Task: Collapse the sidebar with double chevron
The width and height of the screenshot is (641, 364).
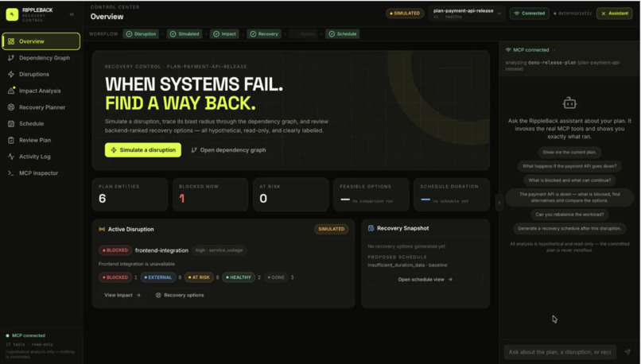Action: point(72,14)
